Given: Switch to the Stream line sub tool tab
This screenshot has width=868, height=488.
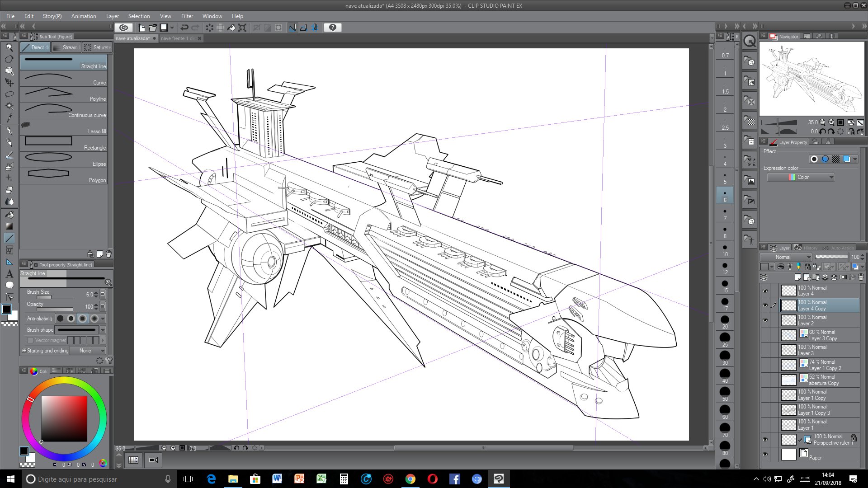Looking at the screenshot, I should coord(66,47).
